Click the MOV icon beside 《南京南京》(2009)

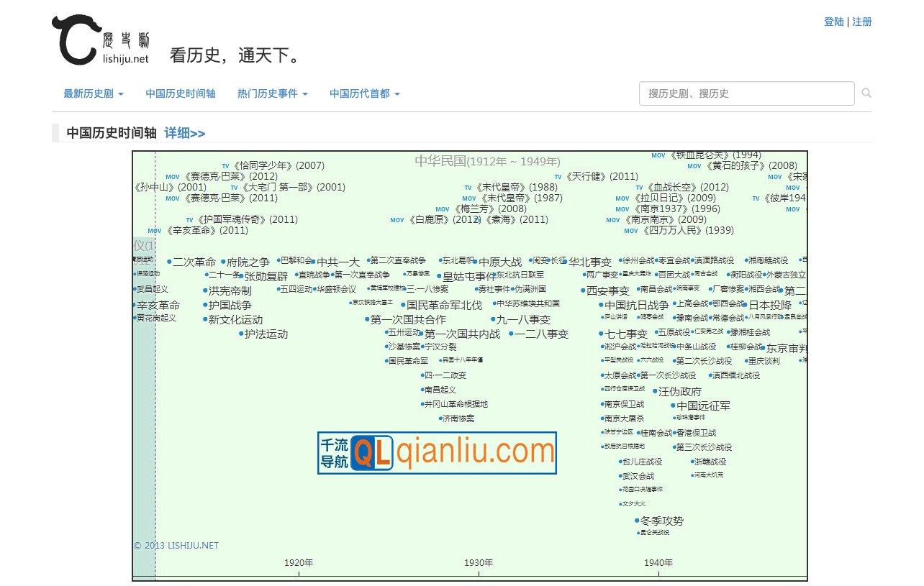pos(612,220)
